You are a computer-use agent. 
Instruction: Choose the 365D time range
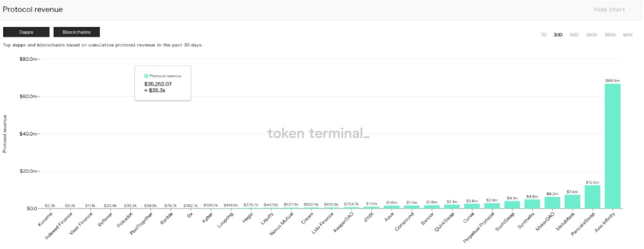[x=610, y=35]
